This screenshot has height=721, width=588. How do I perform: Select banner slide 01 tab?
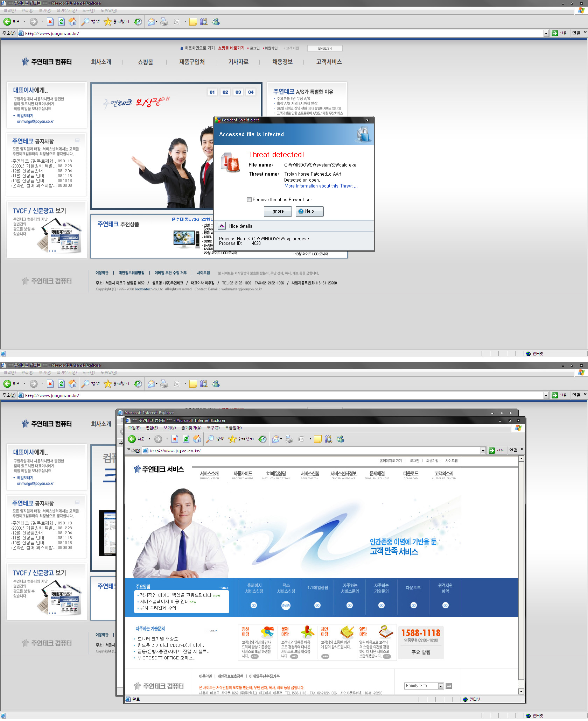212,92
